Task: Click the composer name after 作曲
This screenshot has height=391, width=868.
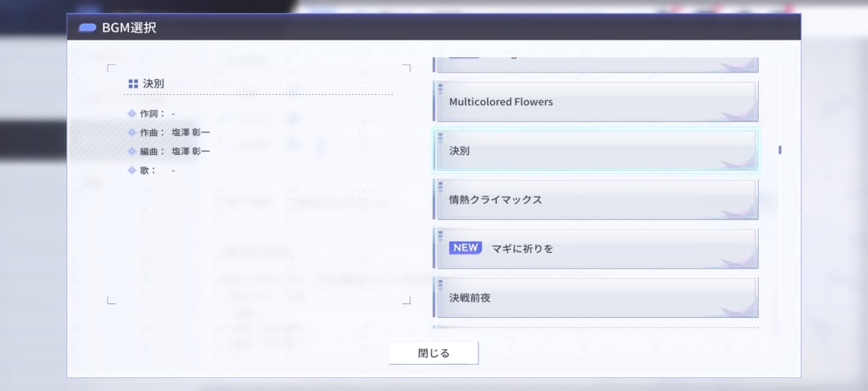Action: pos(191,133)
